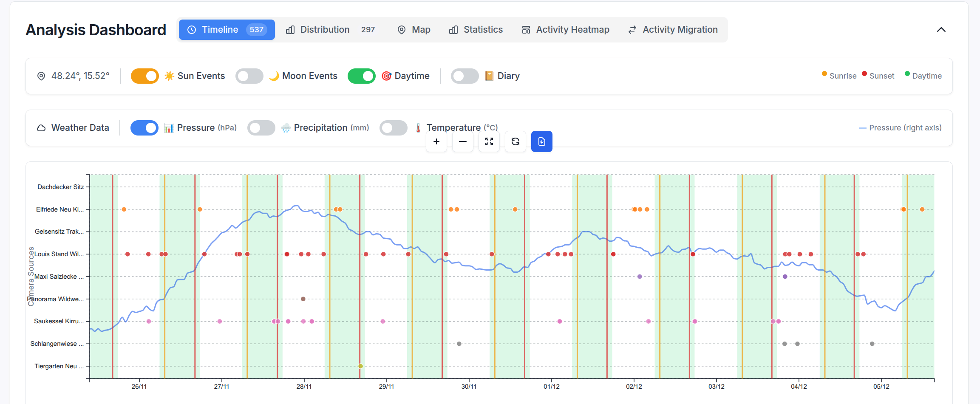
Task: Click the 48.24°, 15.52° coordinates label
Action: (80, 76)
